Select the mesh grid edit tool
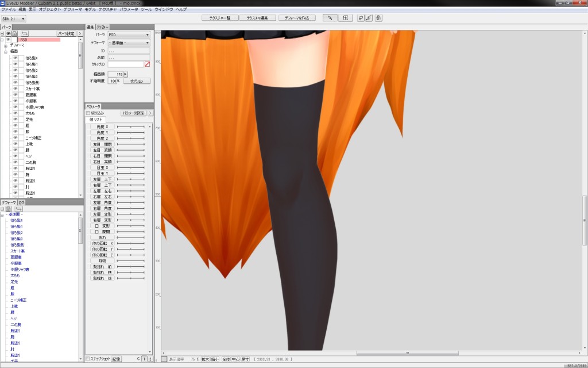This screenshot has height=368, width=588. tap(345, 18)
